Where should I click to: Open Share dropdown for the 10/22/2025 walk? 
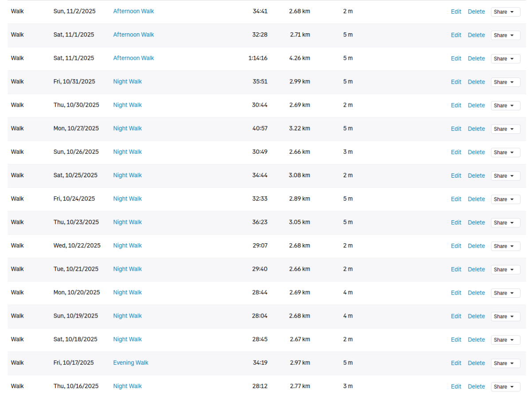pyautogui.click(x=505, y=246)
